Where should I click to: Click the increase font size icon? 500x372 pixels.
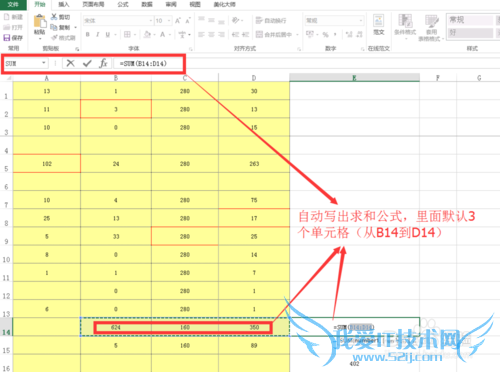click(x=178, y=21)
